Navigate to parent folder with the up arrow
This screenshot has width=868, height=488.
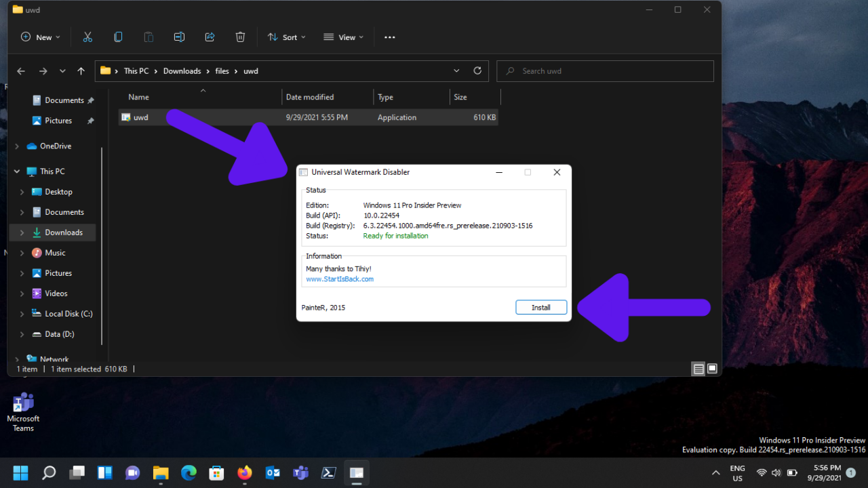click(x=81, y=70)
